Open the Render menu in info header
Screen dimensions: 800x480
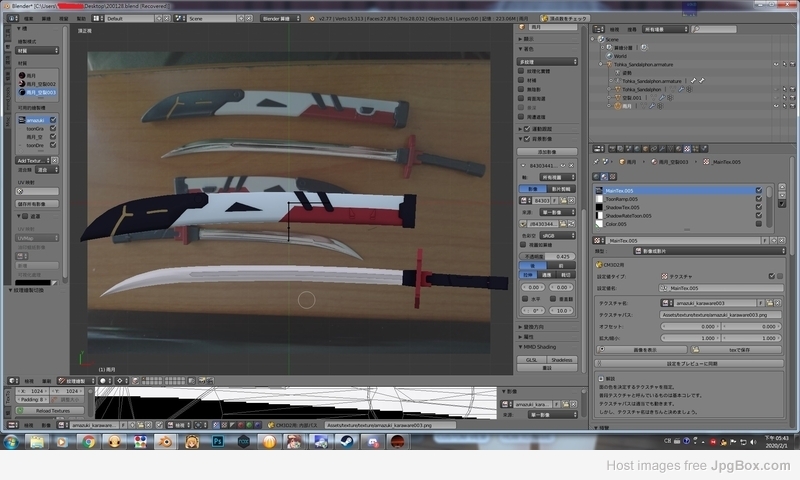pyautogui.click(x=46, y=18)
